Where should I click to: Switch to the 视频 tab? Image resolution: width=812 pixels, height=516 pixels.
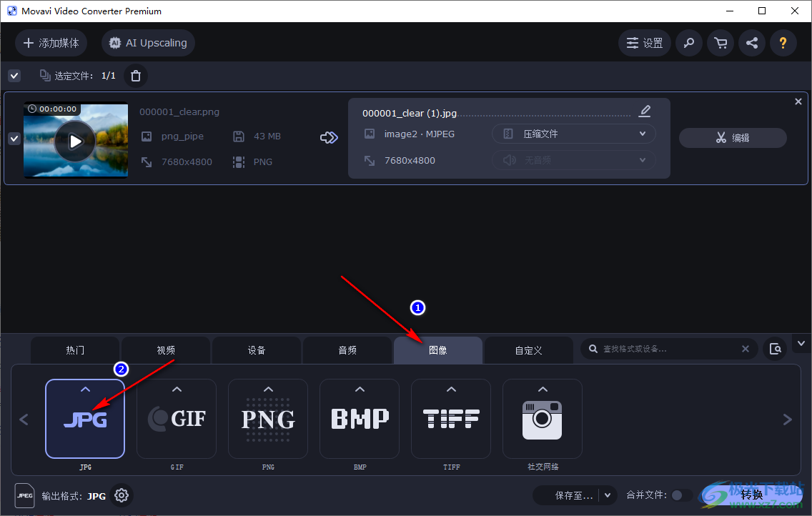(x=166, y=350)
